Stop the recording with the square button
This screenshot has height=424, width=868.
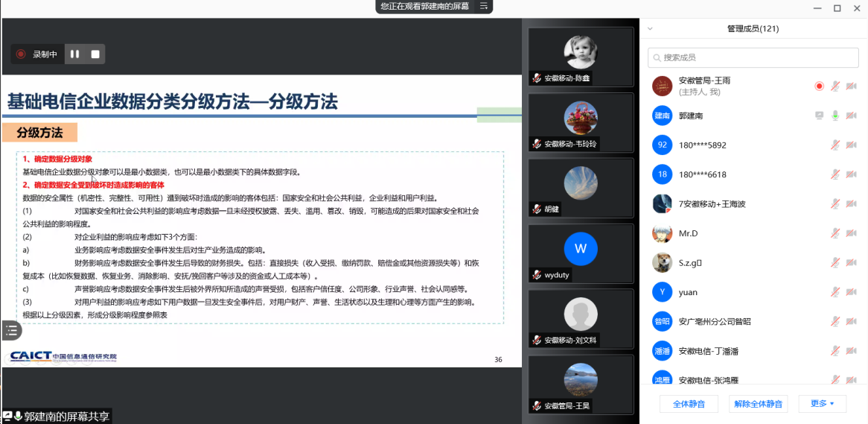coord(95,54)
